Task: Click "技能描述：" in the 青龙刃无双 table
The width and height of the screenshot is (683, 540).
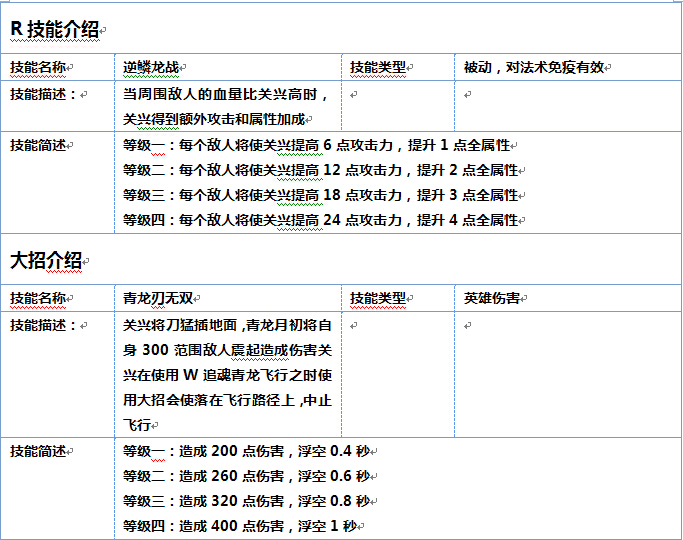Action: coord(43,325)
